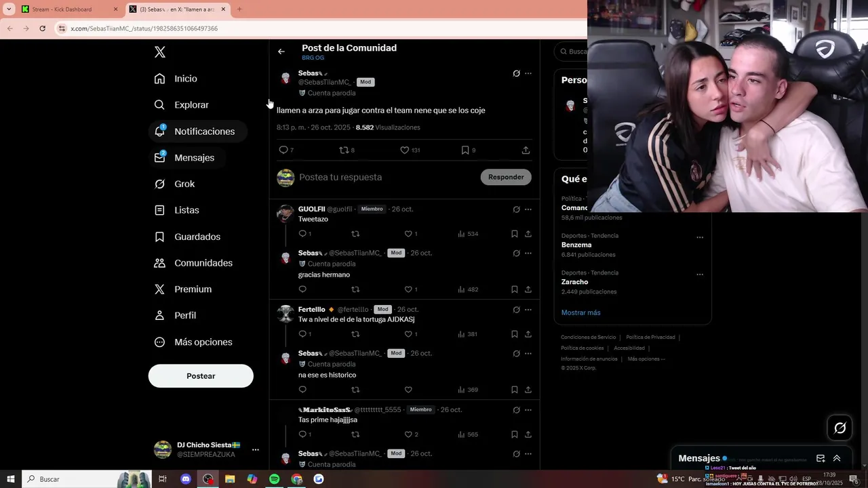868x488 pixels.
Task: Like Fertelllo's tortuga reply
Action: tap(408, 334)
